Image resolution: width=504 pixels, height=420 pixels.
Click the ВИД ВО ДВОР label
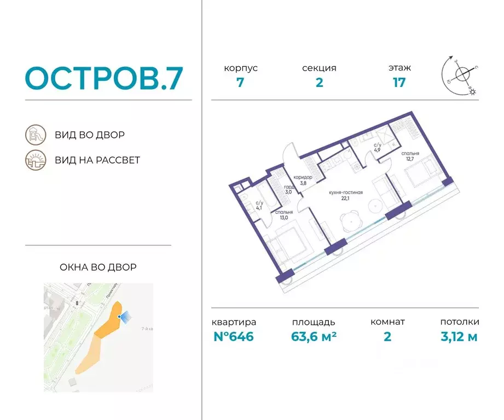coord(90,135)
